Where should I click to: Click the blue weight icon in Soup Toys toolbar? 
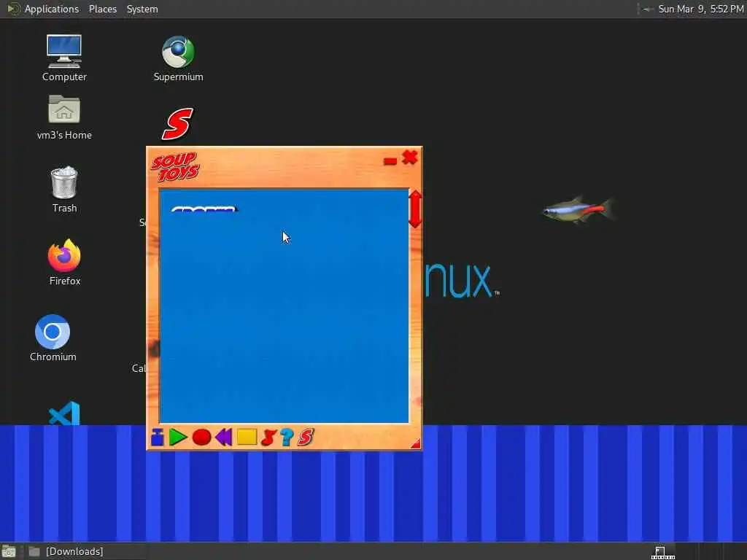[x=158, y=437]
